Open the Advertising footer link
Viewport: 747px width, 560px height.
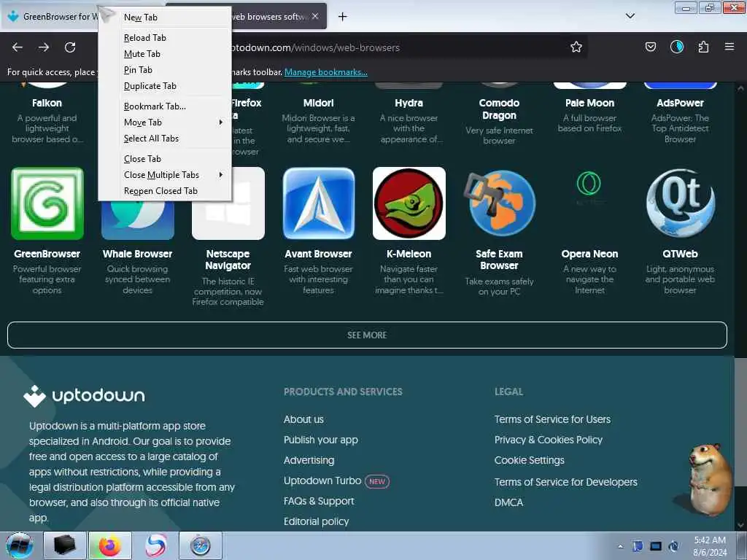click(x=309, y=461)
